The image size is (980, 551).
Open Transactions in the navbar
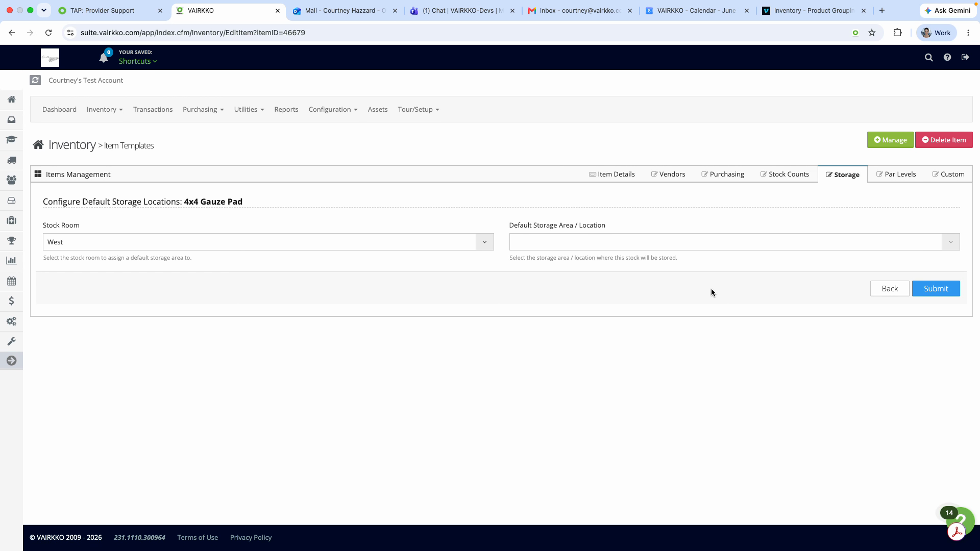point(153,109)
